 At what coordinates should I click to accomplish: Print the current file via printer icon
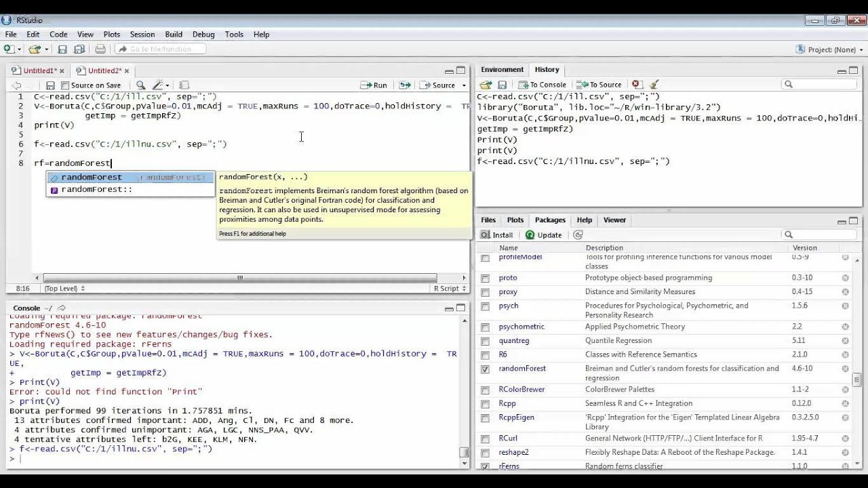(100, 49)
